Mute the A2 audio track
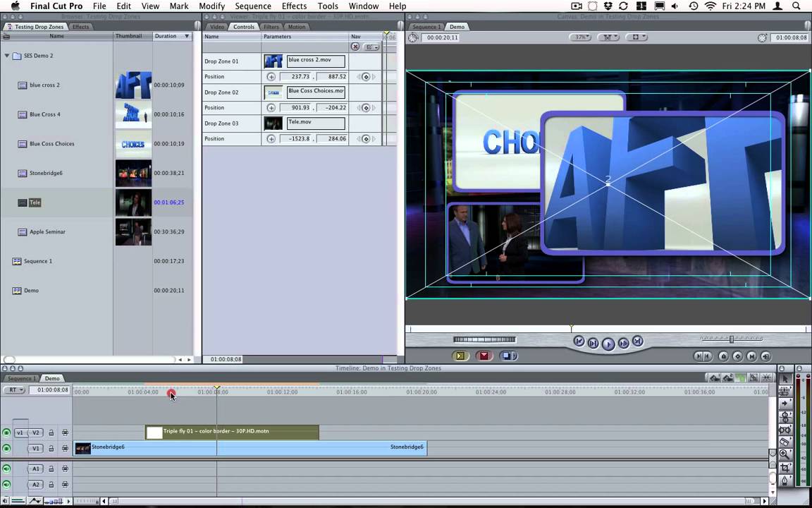The image size is (812, 508). (6, 485)
